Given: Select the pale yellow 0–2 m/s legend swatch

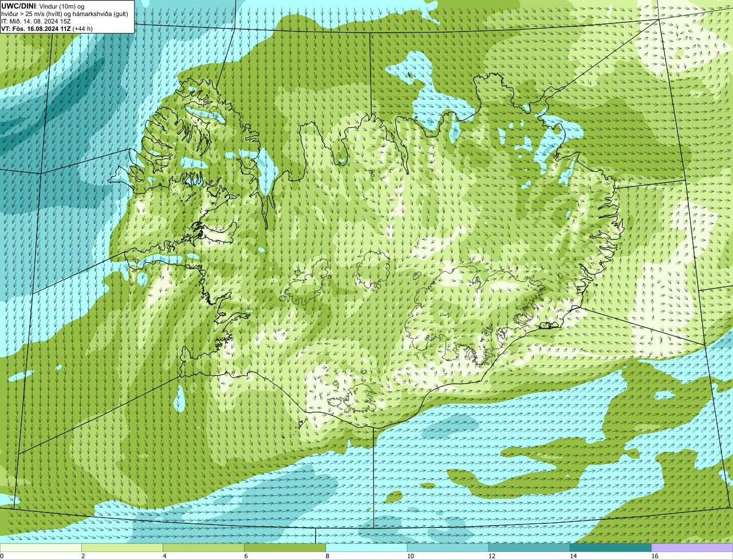Looking at the screenshot, I should tap(41, 548).
